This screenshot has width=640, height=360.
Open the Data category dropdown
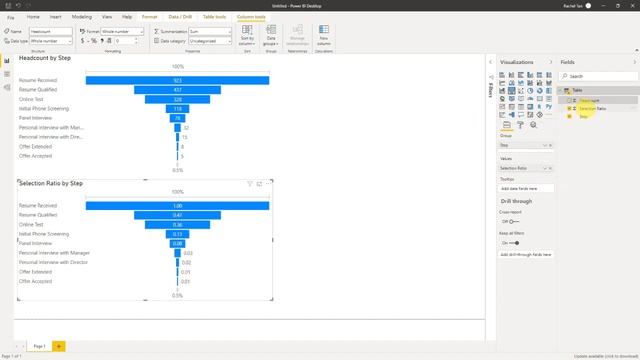[x=210, y=41]
